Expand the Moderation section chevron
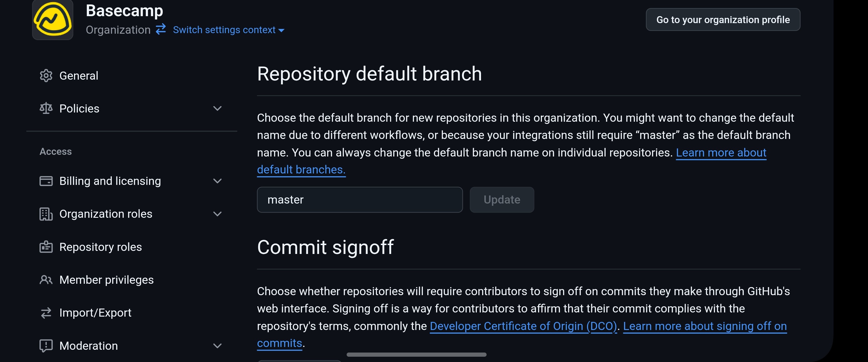The image size is (868, 362). tap(217, 346)
